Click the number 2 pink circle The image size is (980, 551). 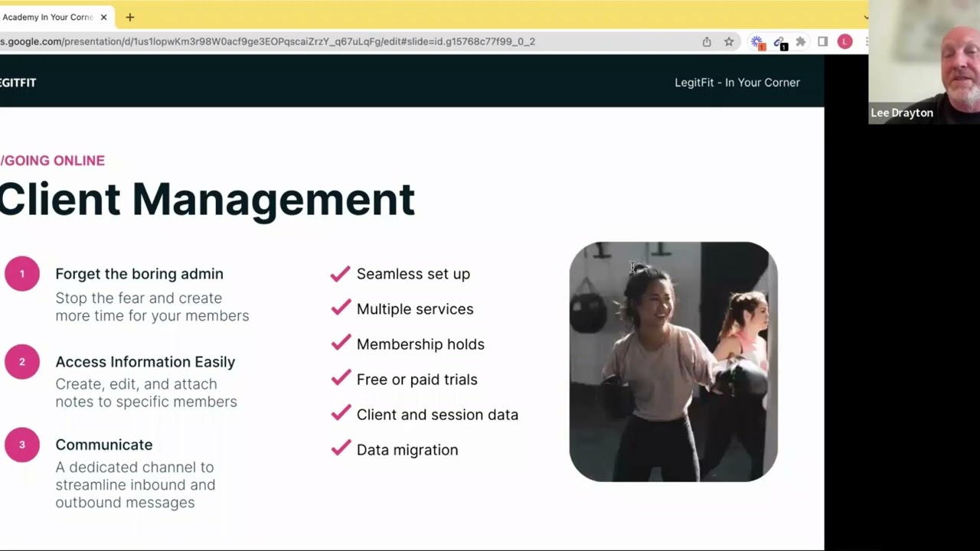tap(22, 362)
